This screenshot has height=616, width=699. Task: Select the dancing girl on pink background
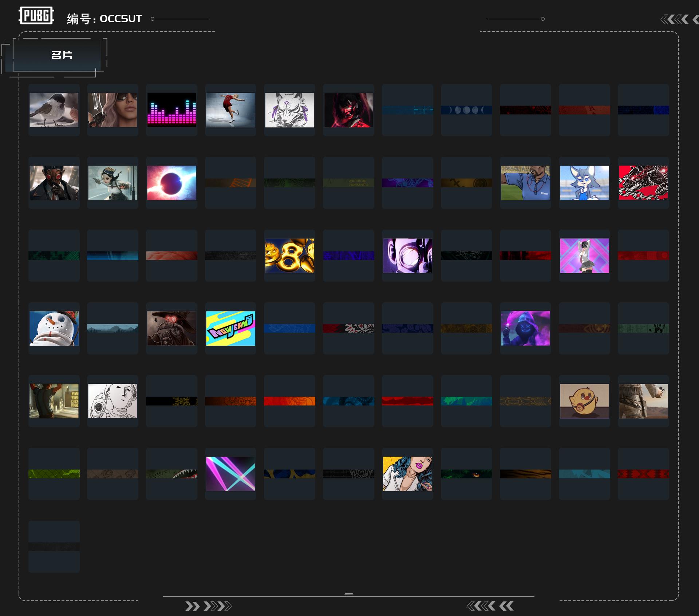pyautogui.click(x=585, y=255)
